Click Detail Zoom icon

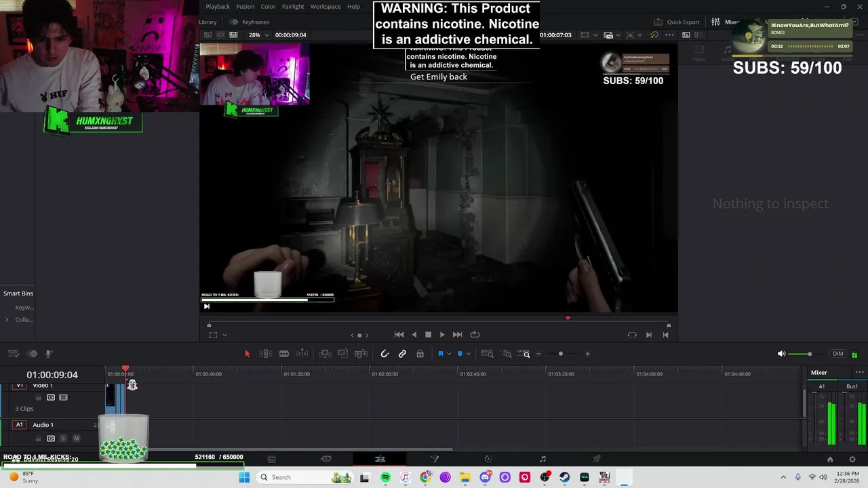(507, 354)
